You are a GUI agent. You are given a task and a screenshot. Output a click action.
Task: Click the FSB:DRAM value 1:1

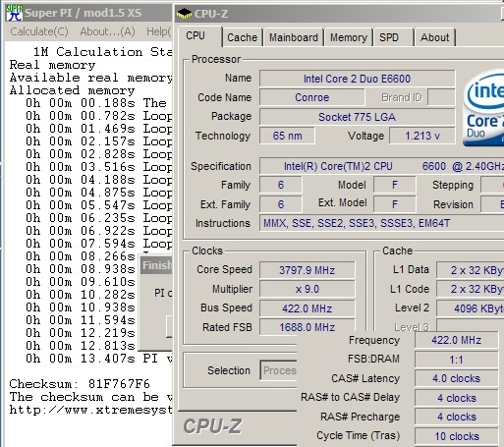coord(456,360)
